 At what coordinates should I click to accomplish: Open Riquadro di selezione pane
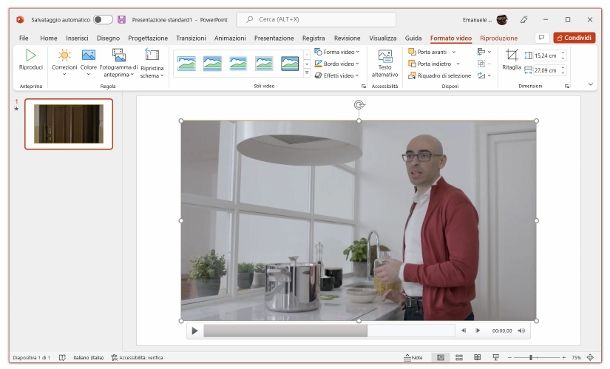tap(439, 75)
